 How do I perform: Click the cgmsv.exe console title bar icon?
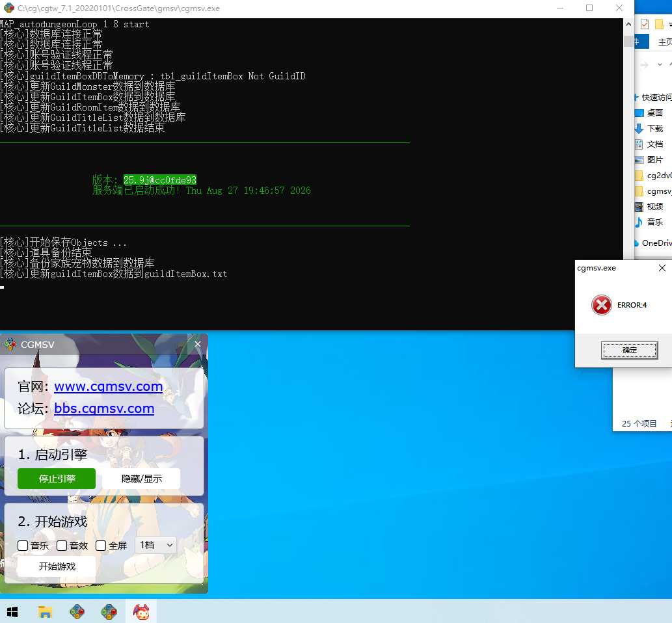(8, 8)
